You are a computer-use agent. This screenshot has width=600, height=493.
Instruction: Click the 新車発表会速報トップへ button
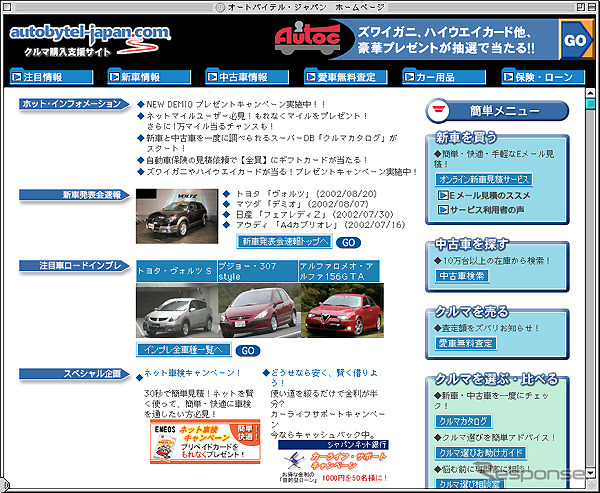284,242
